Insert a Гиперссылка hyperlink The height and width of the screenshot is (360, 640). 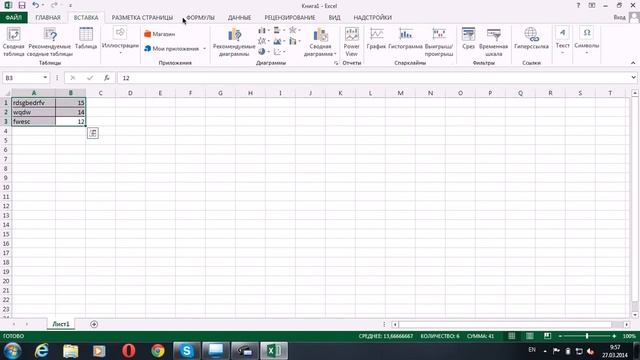pos(531,39)
